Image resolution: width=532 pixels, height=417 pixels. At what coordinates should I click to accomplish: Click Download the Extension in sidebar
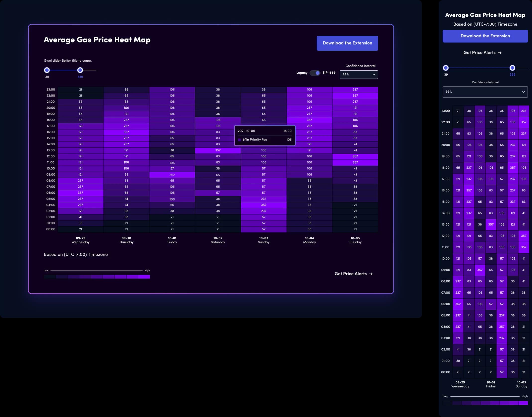(485, 36)
